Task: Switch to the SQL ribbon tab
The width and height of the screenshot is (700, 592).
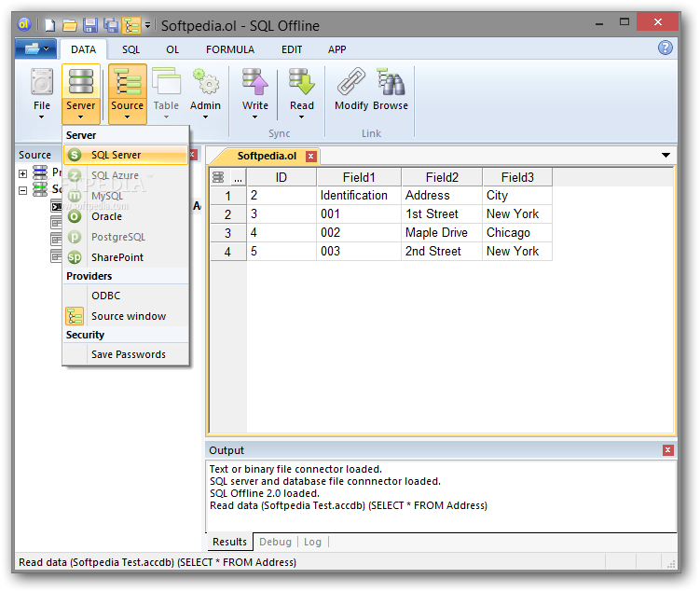Action: 130,49
